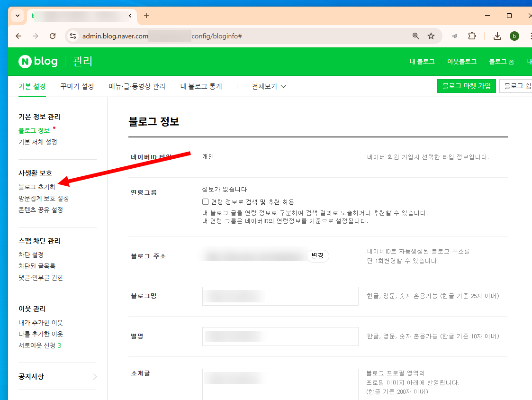Image resolution: width=532 pixels, height=400 pixels.
Task: Click the pinned extension icon beside puzzle
Action: pyautogui.click(x=455, y=36)
